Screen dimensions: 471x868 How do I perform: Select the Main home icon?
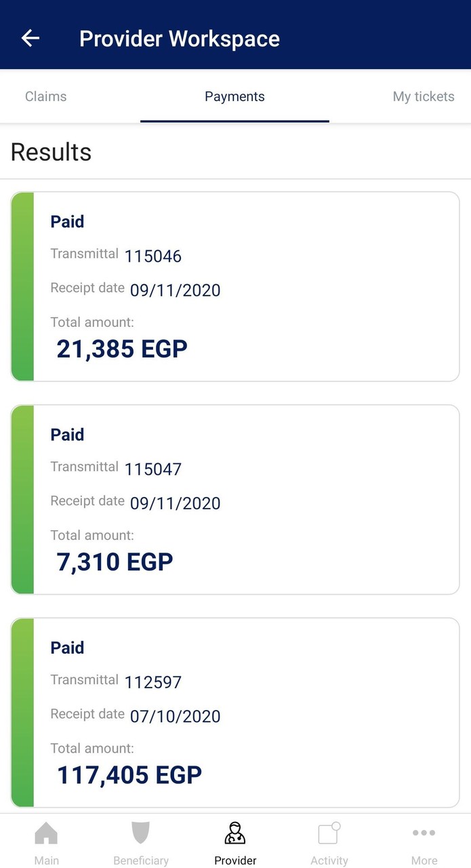[x=46, y=841]
